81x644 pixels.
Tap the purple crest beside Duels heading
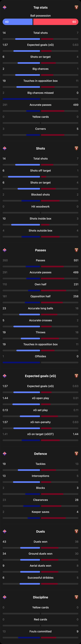(4, 531)
